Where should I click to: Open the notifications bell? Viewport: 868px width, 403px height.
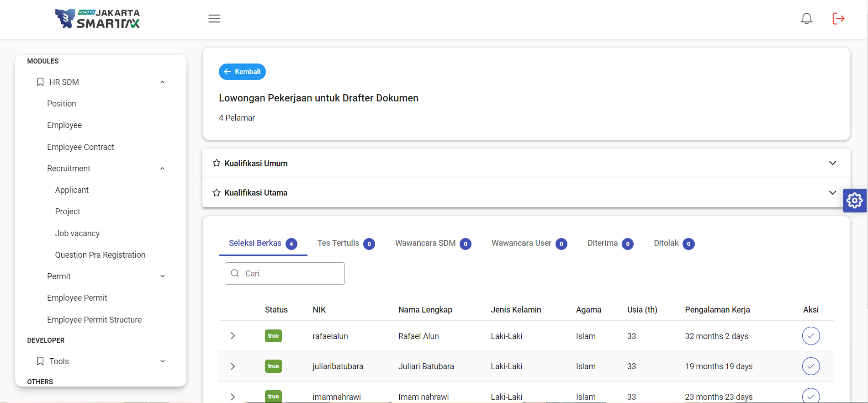pos(806,19)
